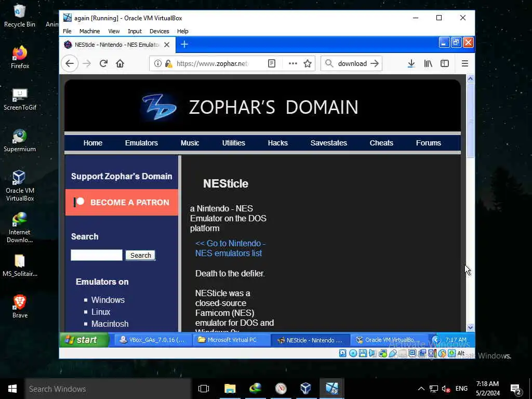Click the VirtualBox audio status icon
The height and width of the screenshot is (399, 532).
[372, 353]
